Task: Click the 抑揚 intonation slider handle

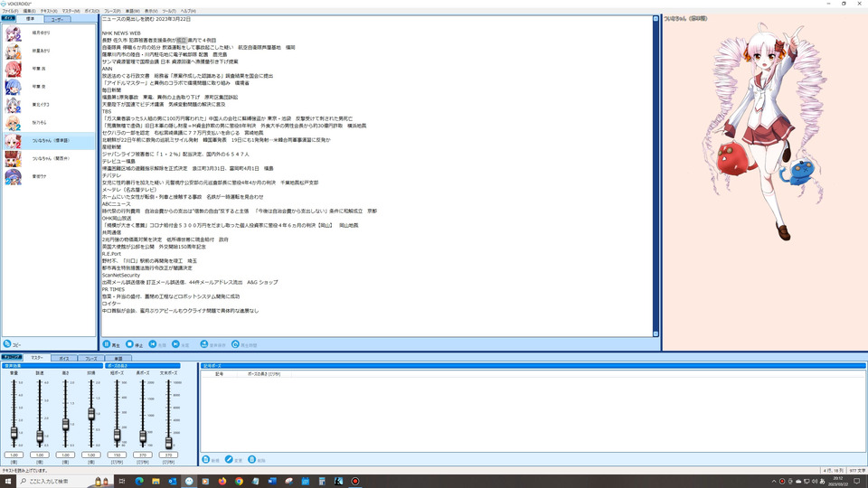Action: [x=91, y=413]
